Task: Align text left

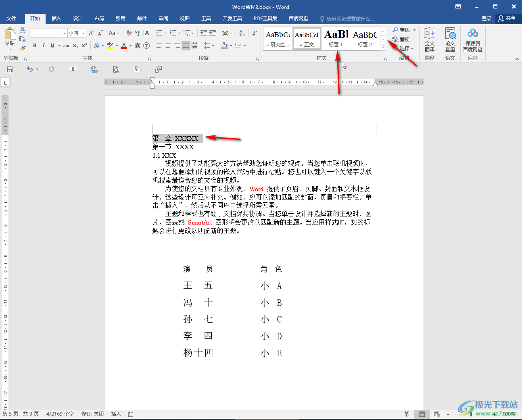Action: coord(159,46)
